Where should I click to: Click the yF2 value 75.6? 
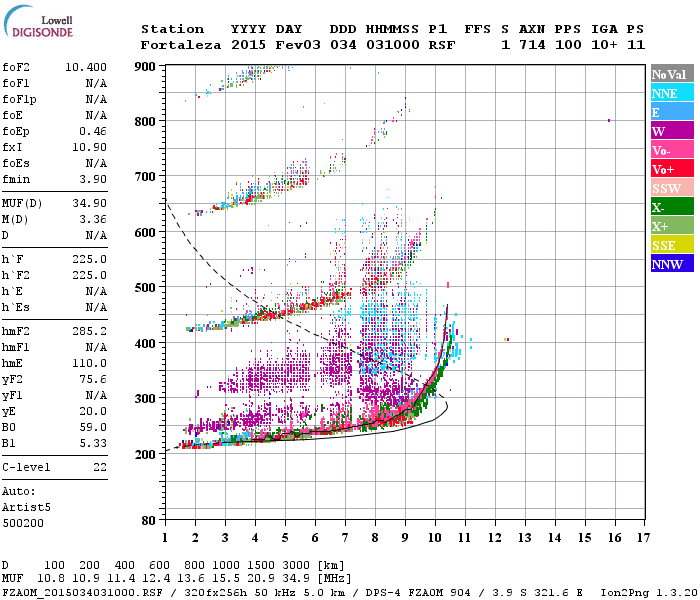coord(93,379)
